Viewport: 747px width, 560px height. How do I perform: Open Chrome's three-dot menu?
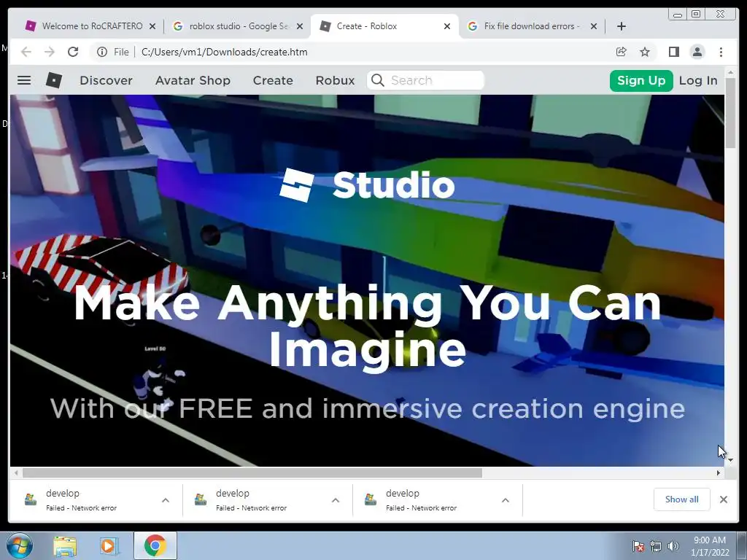coord(721,52)
